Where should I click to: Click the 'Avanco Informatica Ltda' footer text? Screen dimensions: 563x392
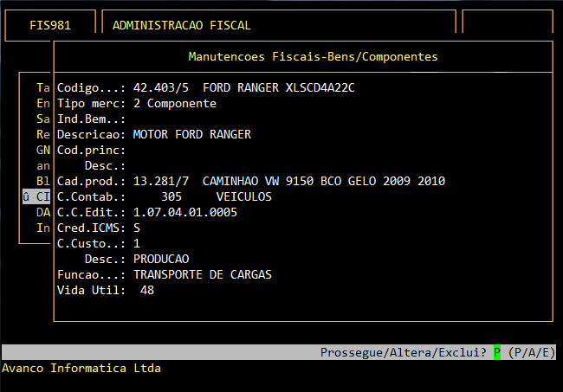pyautogui.click(x=81, y=369)
